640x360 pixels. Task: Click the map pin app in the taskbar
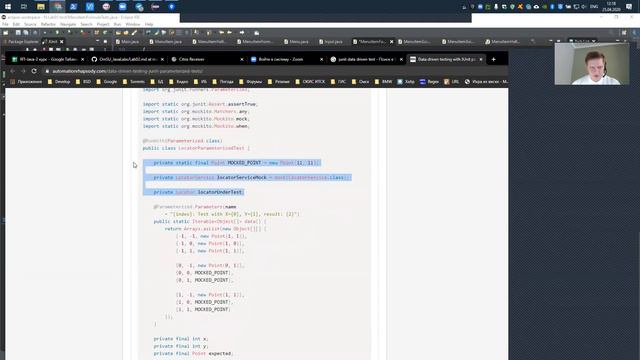coord(171,7)
